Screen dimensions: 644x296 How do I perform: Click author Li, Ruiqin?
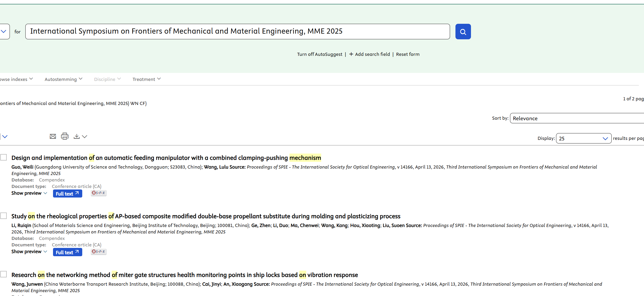(21, 225)
